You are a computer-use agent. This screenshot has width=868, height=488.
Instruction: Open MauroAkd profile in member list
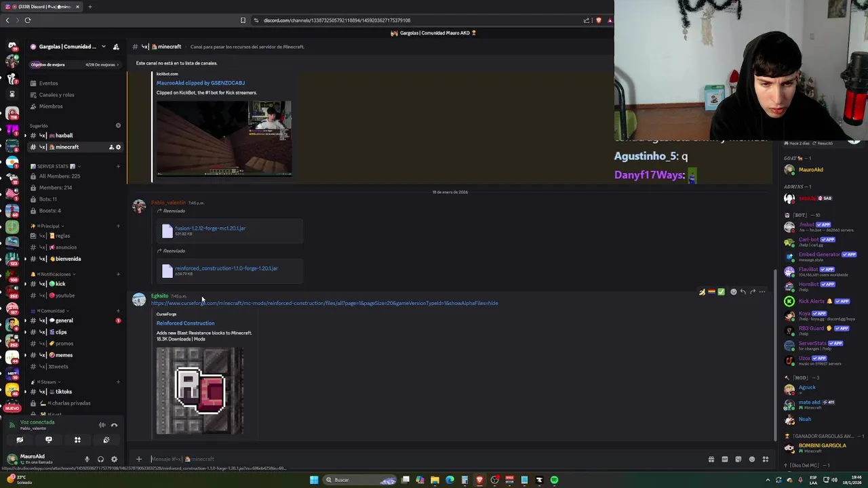[810, 169]
